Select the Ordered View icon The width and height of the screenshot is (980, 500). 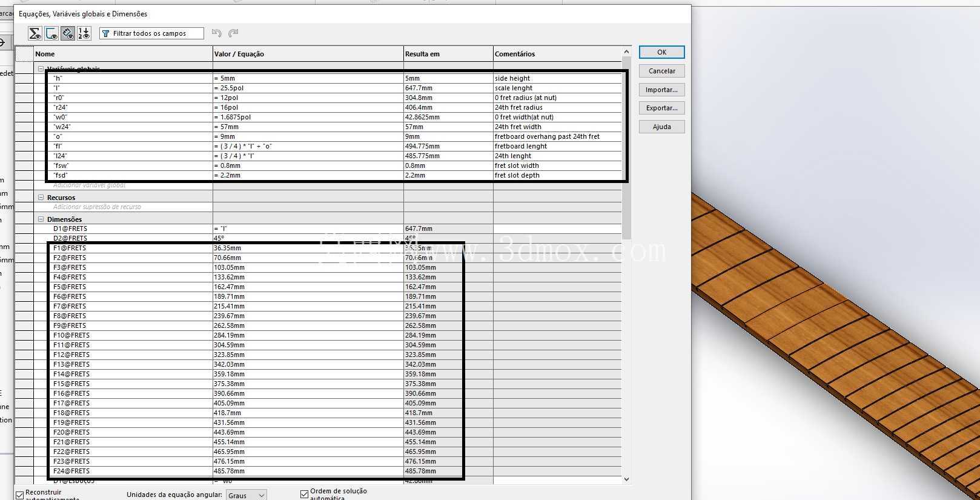point(84,33)
